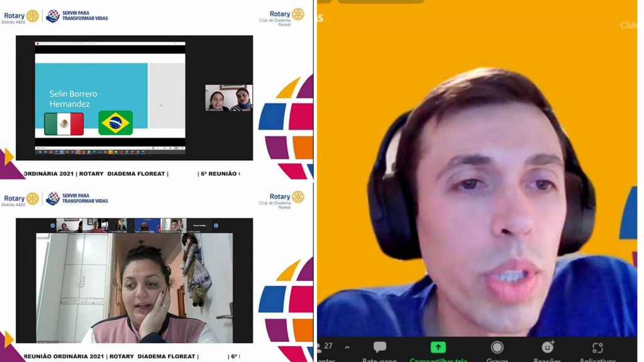The height and width of the screenshot is (362, 644).
Task: Open the participants list showing 27
Action: point(325,347)
